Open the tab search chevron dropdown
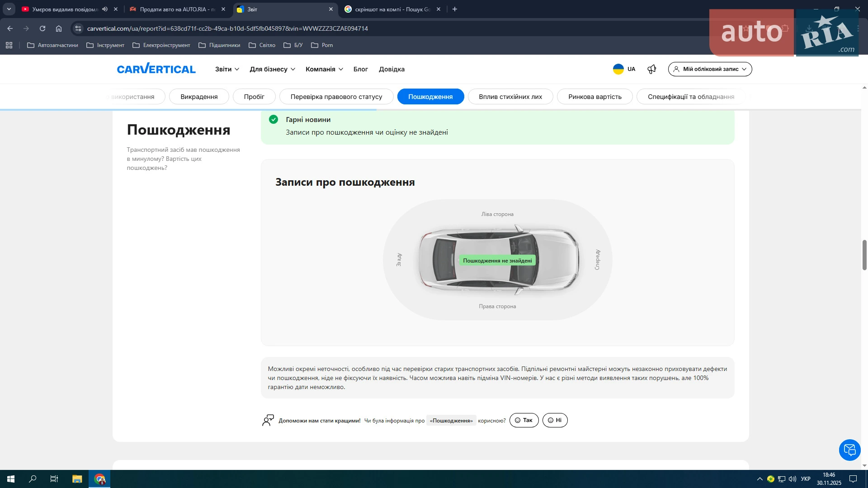Viewport: 868px width, 488px height. (x=9, y=9)
